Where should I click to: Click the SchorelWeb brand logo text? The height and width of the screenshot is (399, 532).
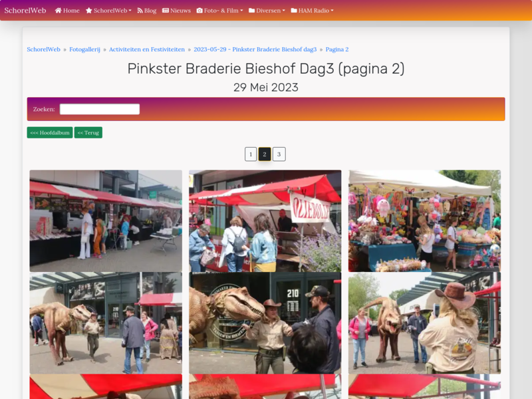[25, 11]
